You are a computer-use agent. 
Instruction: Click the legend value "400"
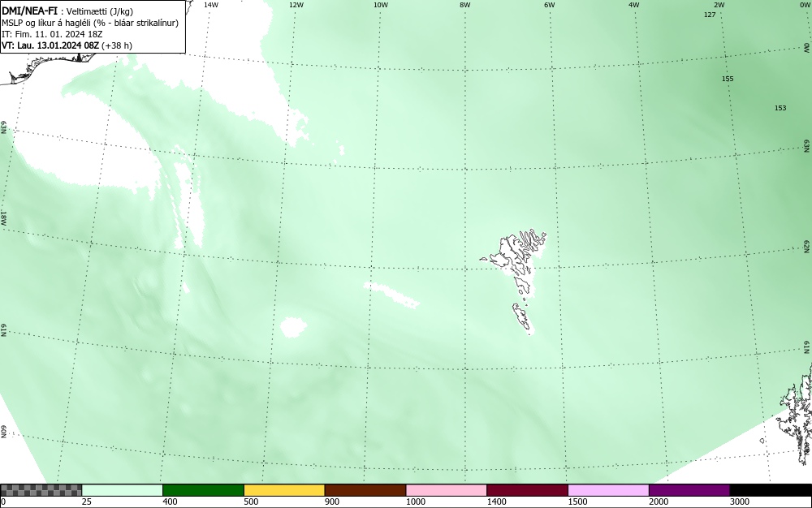click(x=170, y=502)
